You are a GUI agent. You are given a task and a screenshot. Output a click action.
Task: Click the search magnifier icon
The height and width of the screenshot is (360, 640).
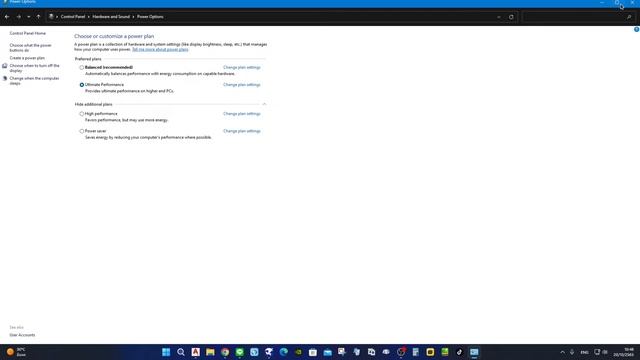(629, 17)
